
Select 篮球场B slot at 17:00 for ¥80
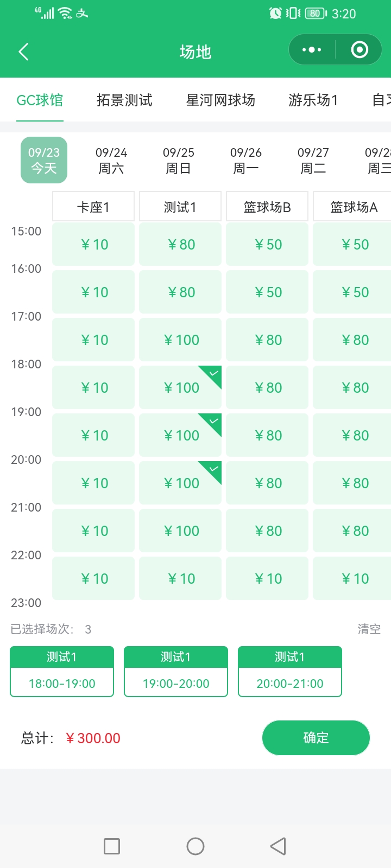click(267, 340)
